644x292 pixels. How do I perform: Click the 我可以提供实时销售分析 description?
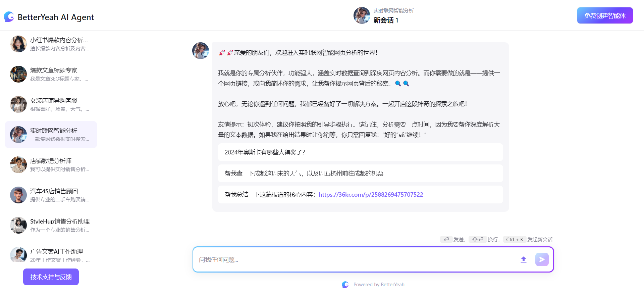[60, 169]
